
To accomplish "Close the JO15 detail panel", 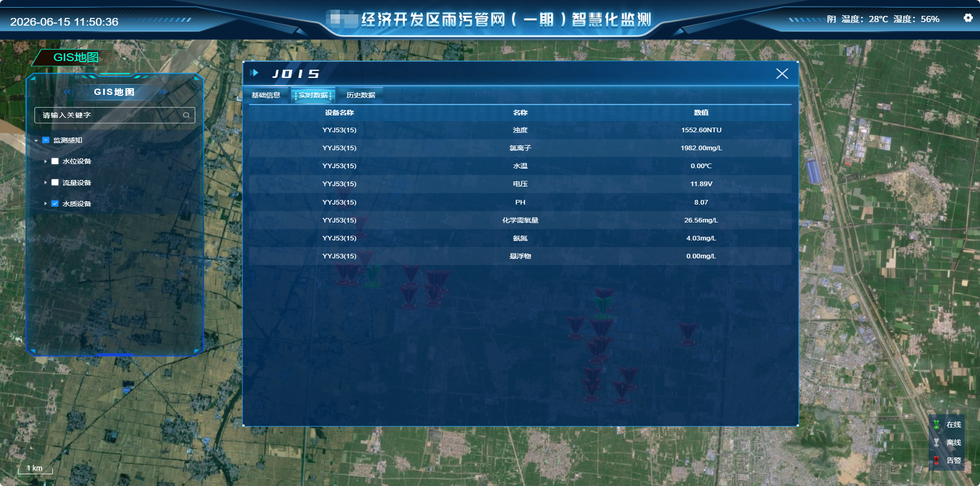I will coord(782,74).
